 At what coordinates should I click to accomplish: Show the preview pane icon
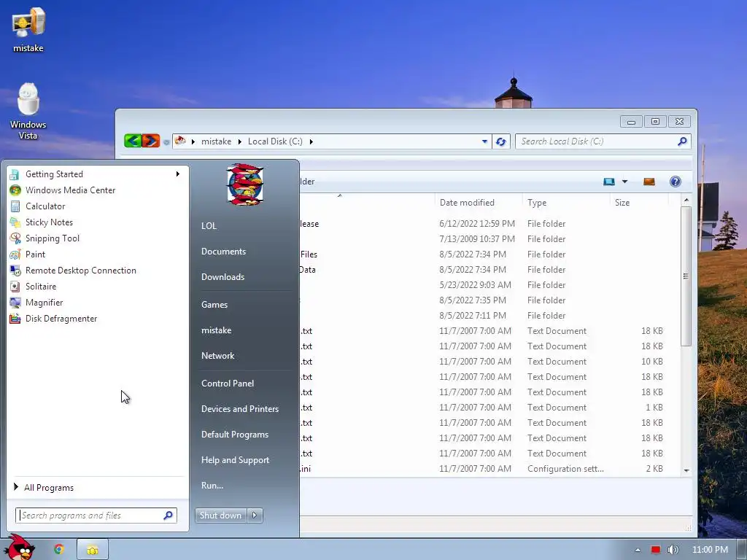pos(649,182)
